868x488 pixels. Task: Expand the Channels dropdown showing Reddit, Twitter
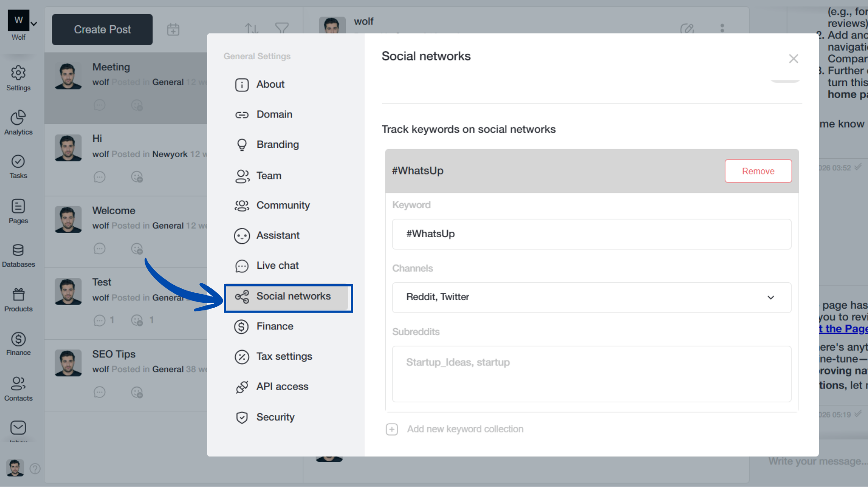(771, 298)
